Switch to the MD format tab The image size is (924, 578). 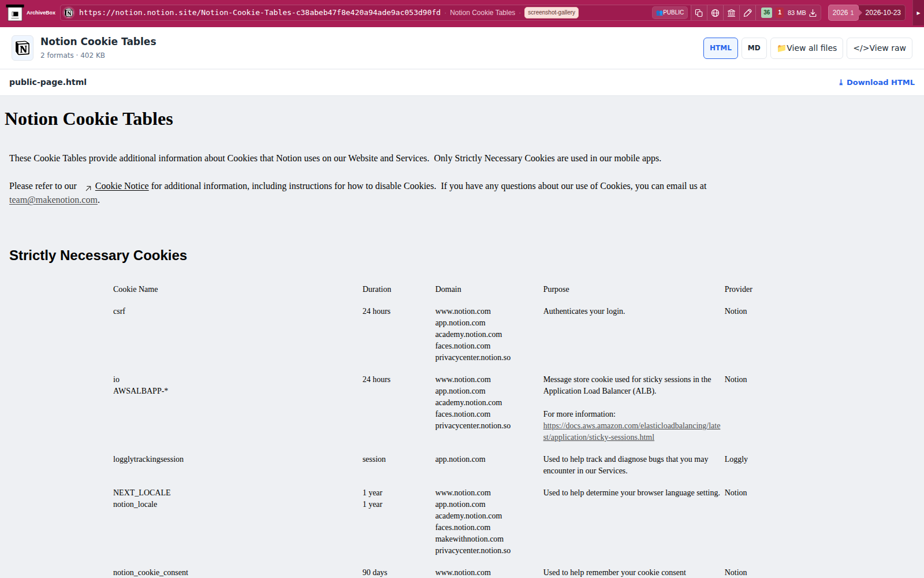pos(754,48)
